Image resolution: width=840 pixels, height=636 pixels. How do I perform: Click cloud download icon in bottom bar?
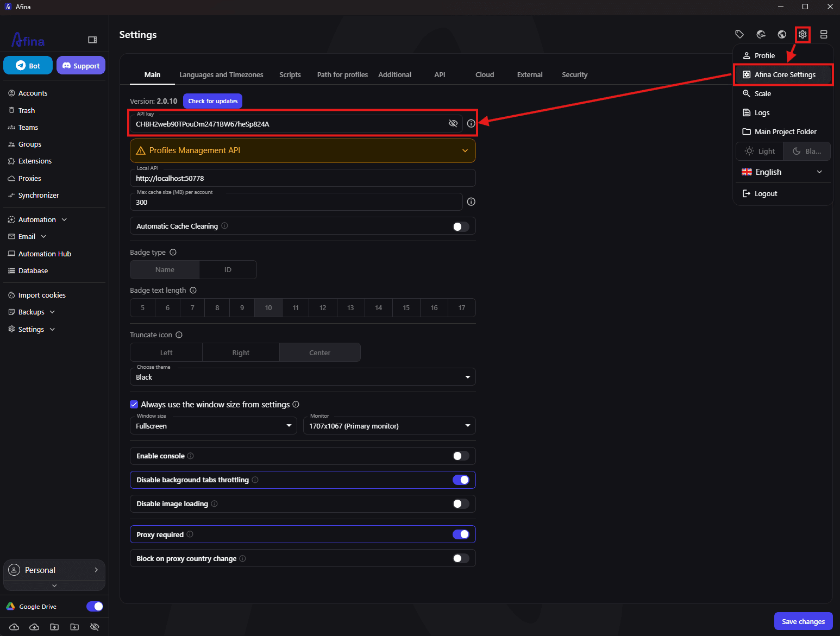34,627
